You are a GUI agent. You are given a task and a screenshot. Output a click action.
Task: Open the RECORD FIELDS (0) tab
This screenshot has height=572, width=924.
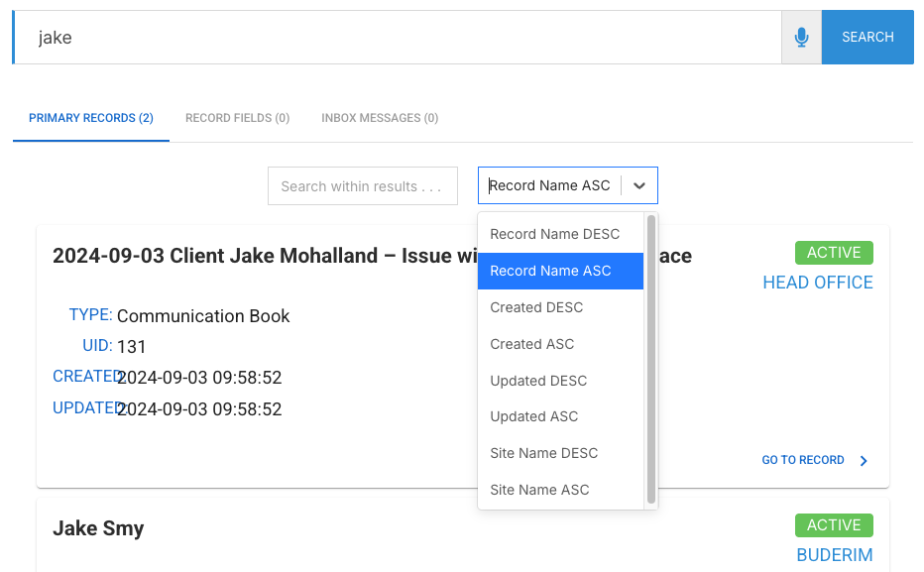pyautogui.click(x=238, y=118)
